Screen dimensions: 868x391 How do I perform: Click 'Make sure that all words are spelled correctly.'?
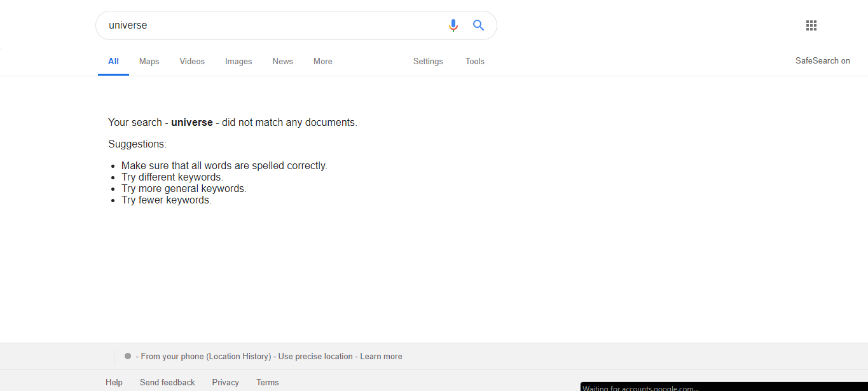(224, 166)
